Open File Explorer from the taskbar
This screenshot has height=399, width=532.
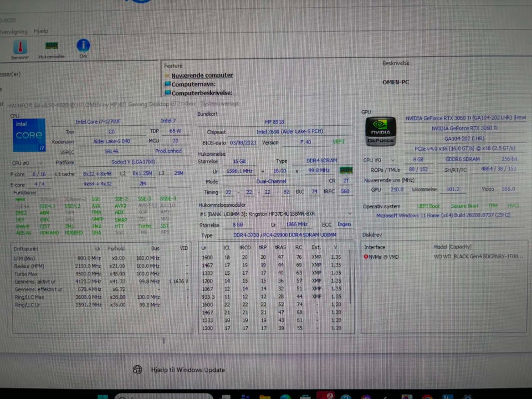pos(265,397)
